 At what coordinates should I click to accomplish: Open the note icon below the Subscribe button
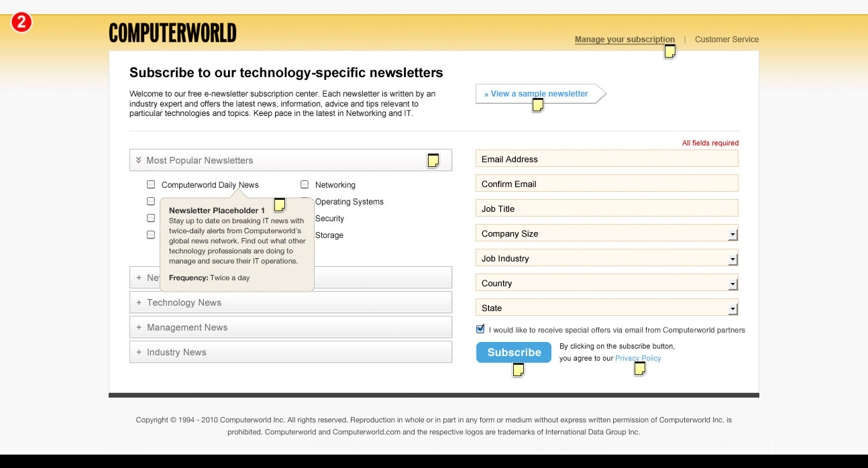click(518, 369)
